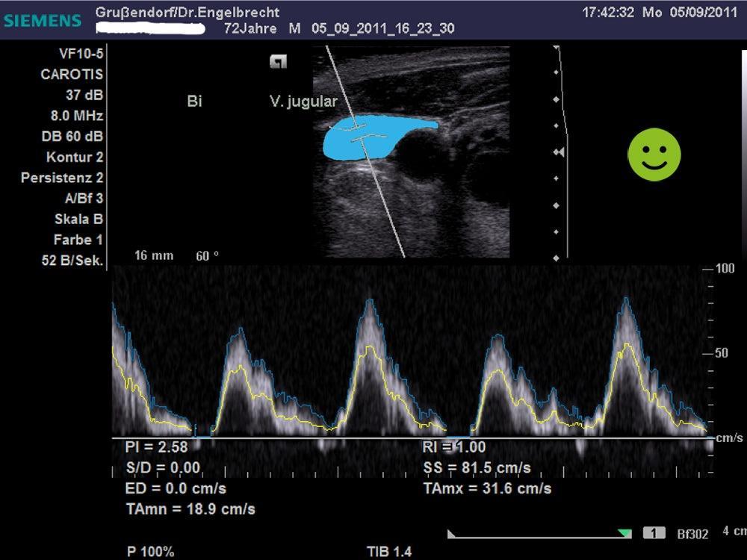Click the 05/09/2011 date display

point(703,13)
